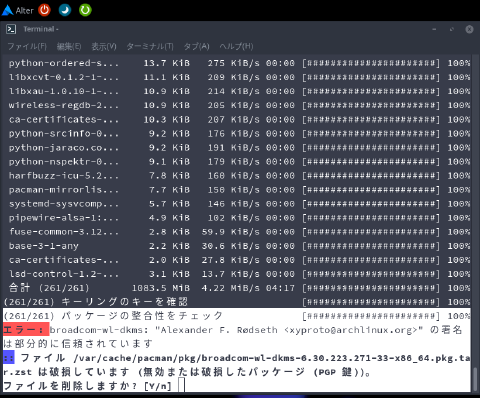Click the green restart icon

coord(85,10)
